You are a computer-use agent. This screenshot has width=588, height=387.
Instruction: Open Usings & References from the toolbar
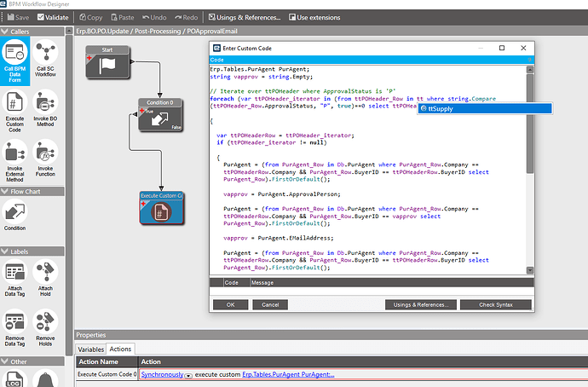[x=245, y=17]
